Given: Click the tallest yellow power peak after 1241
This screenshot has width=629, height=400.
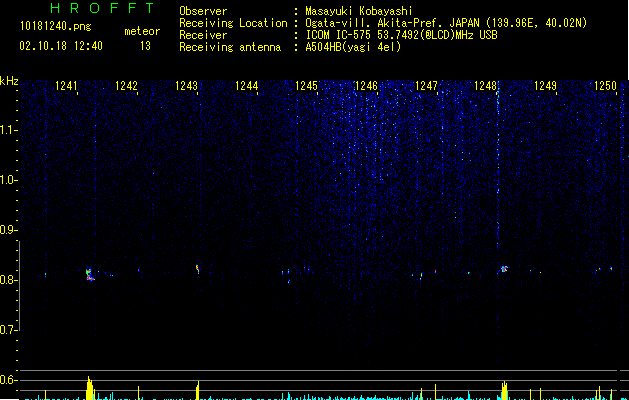Looking at the screenshot, I should click(x=90, y=388).
